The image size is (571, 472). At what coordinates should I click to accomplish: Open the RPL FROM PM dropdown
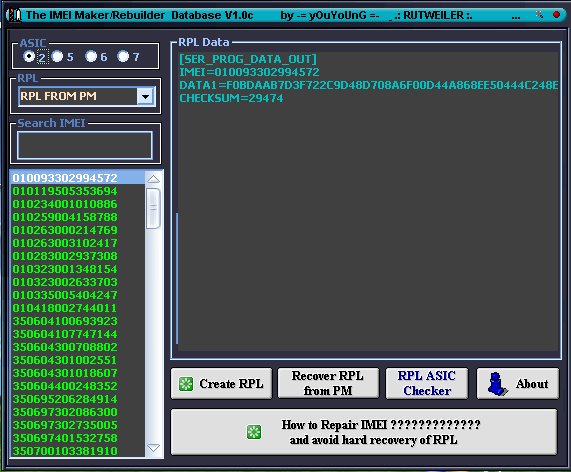point(146,97)
